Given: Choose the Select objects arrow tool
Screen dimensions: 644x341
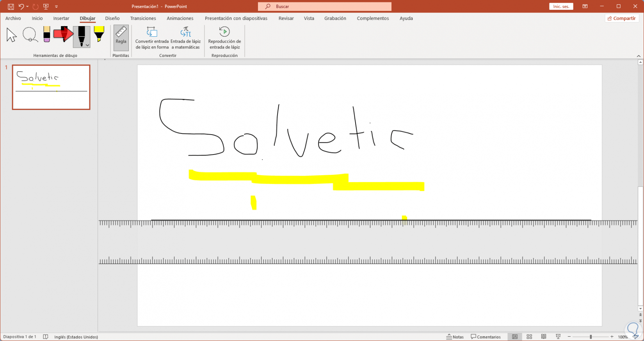Looking at the screenshot, I should (11, 35).
